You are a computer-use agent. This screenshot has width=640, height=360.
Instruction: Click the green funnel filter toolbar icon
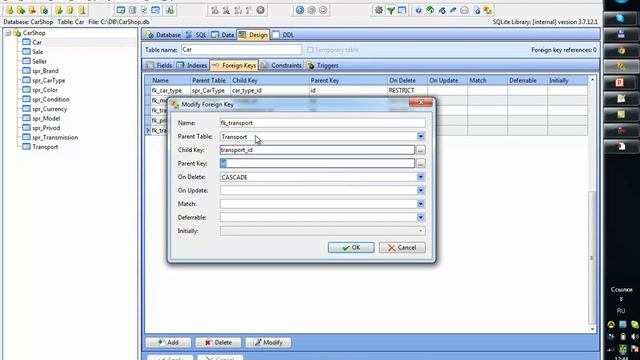click(x=391, y=10)
